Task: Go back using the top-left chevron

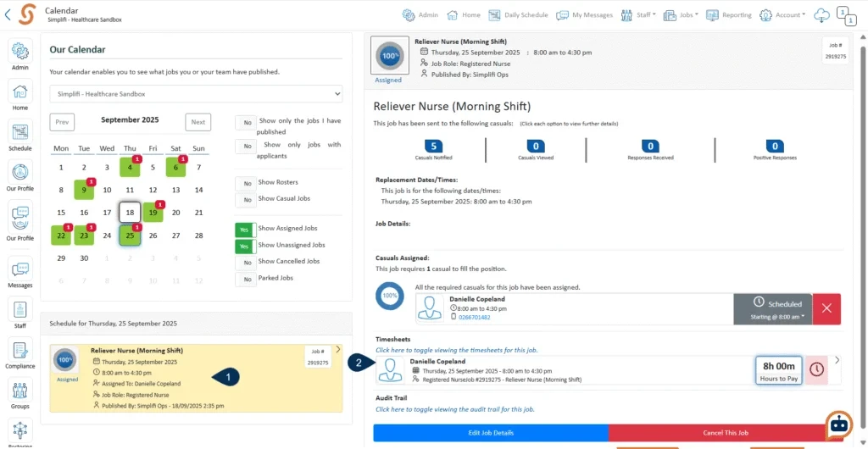Action: coord(7,14)
